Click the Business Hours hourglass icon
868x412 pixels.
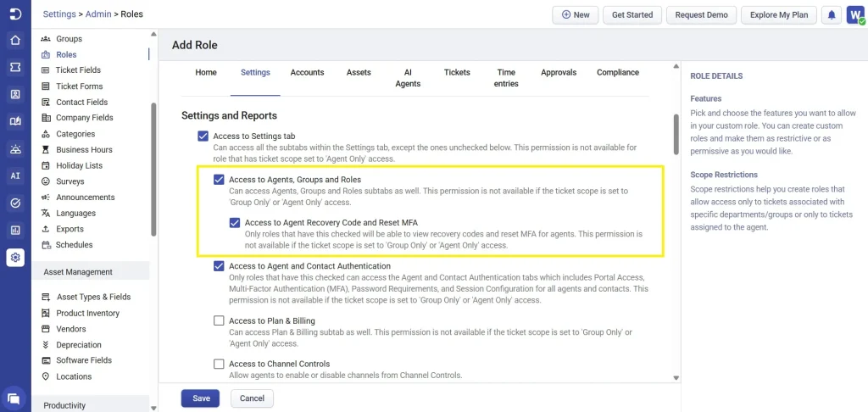pos(46,149)
